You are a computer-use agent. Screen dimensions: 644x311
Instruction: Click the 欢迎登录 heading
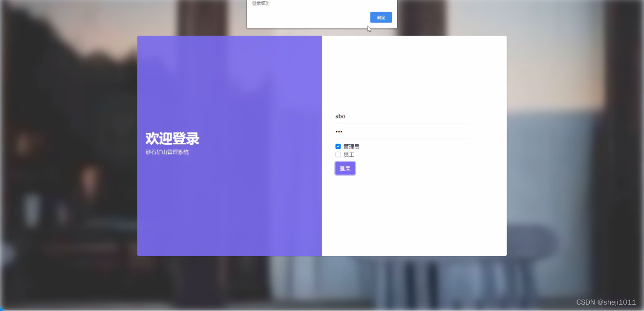pyautogui.click(x=172, y=138)
